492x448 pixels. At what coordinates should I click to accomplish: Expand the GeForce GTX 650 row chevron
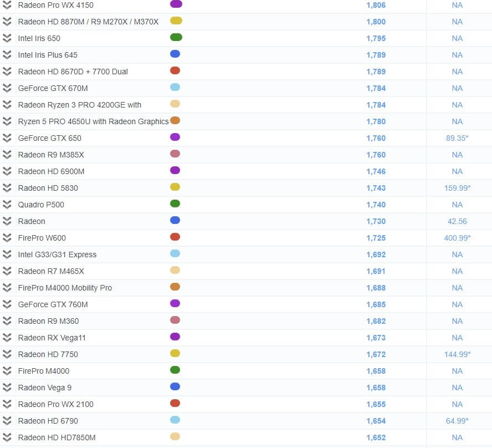click(7, 138)
